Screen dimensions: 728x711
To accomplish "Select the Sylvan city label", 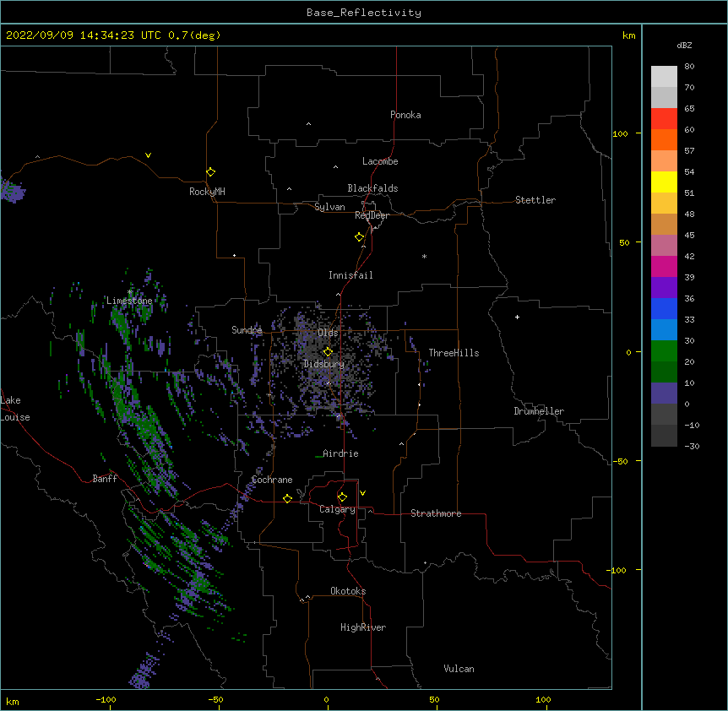I will coord(329,207).
